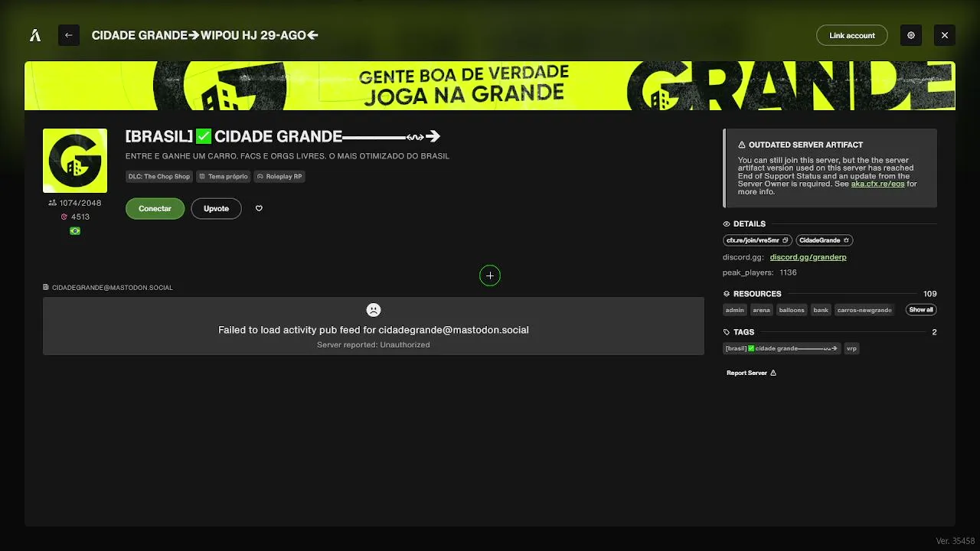Click the green checkmark in server title
This screenshot has height=551, width=980.
203,136
